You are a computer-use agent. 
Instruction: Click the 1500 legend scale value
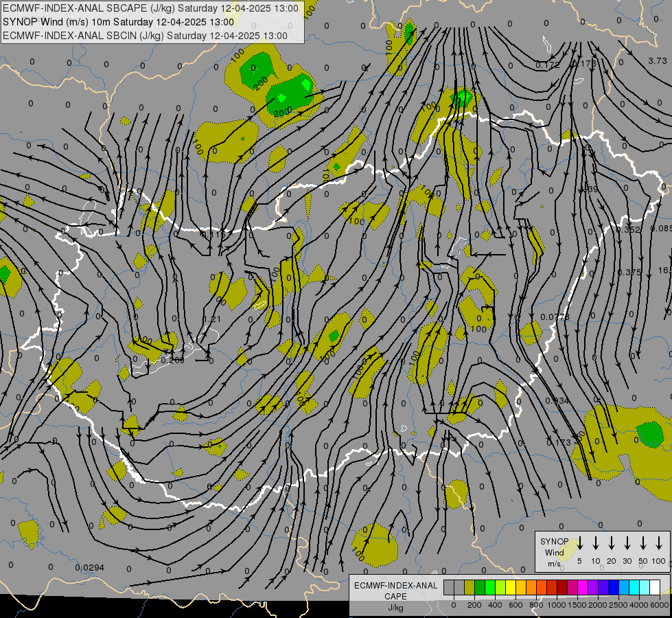[577, 605]
